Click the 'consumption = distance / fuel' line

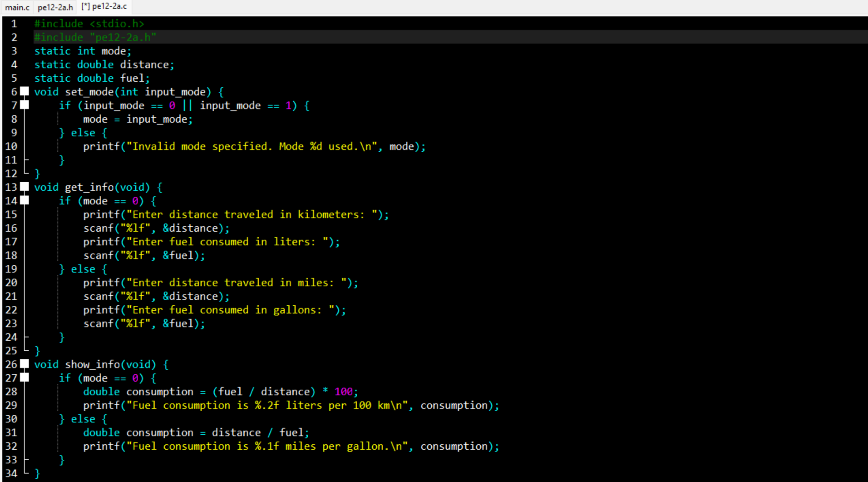pyautogui.click(x=196, y=432)
